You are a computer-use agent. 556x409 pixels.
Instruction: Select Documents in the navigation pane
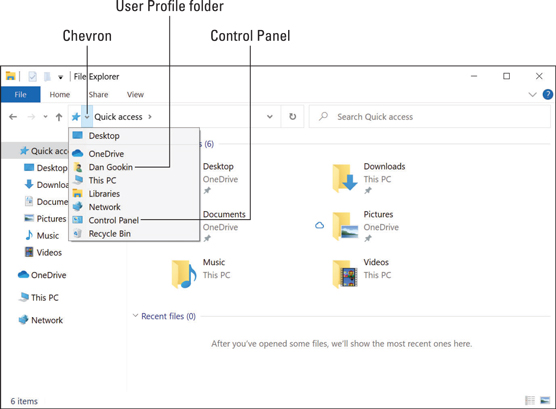pos(46,201)
